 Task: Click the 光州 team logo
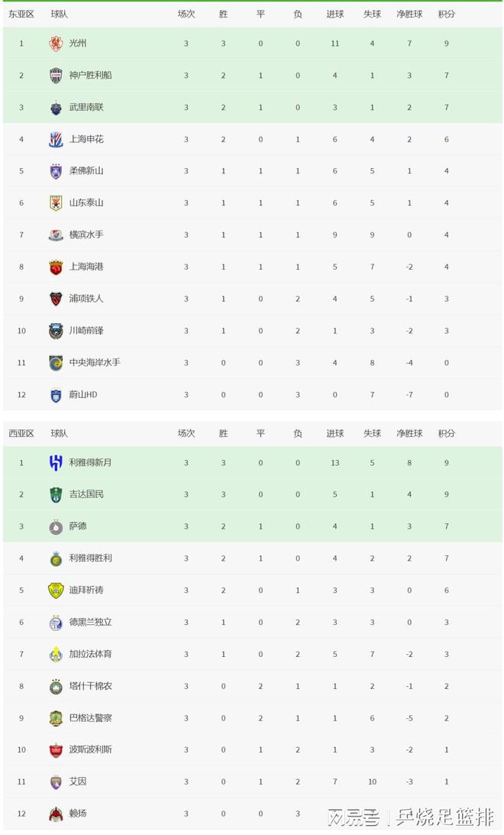[x=56, y=44]
